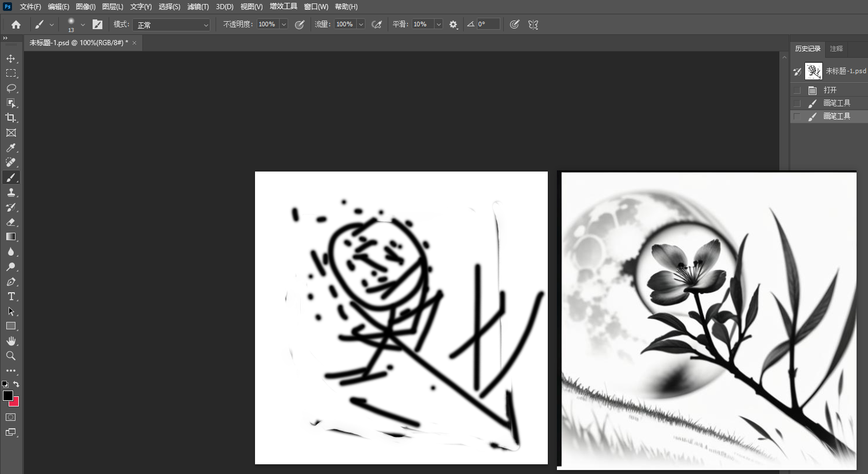Click the brush angle 0° field
Image resolution: width=868 pixels, height=474 pixels.
click(x=488, y=24)
